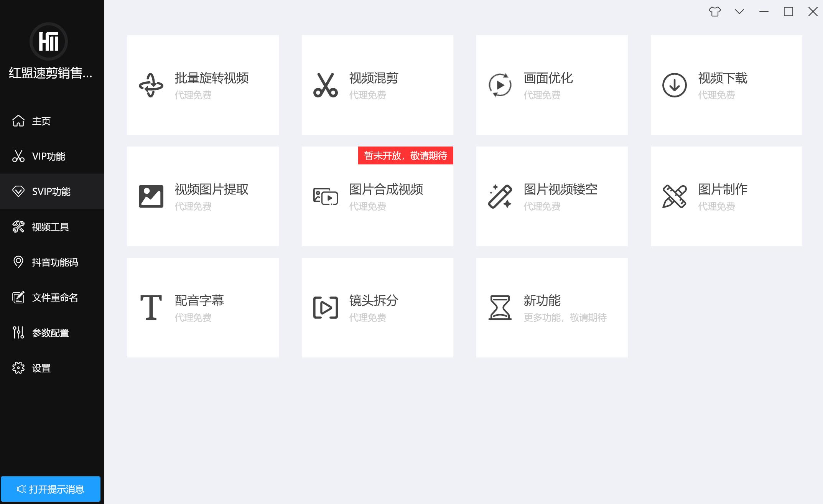Viewport: 823px width, 504px height.
Task: Minimize the application window
Action: point(764,12)
